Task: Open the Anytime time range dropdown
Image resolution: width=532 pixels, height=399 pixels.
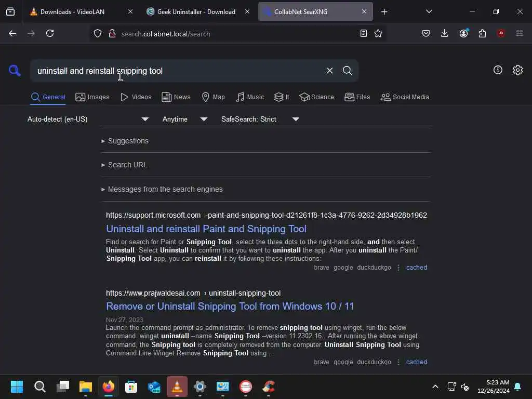Action: (x=184, y=119)
